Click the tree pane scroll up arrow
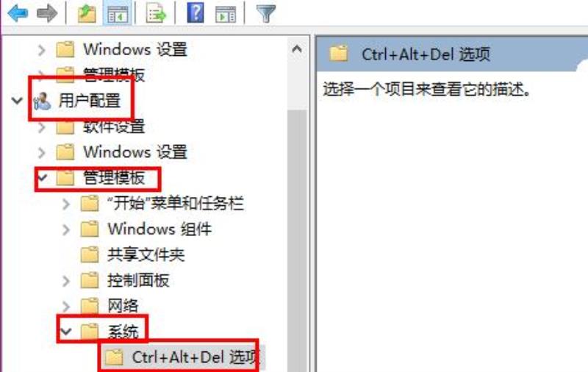 pos(297,49)
